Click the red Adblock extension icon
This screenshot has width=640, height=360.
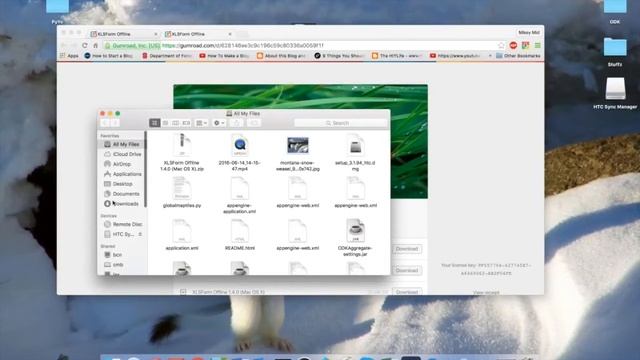[513, 45]
